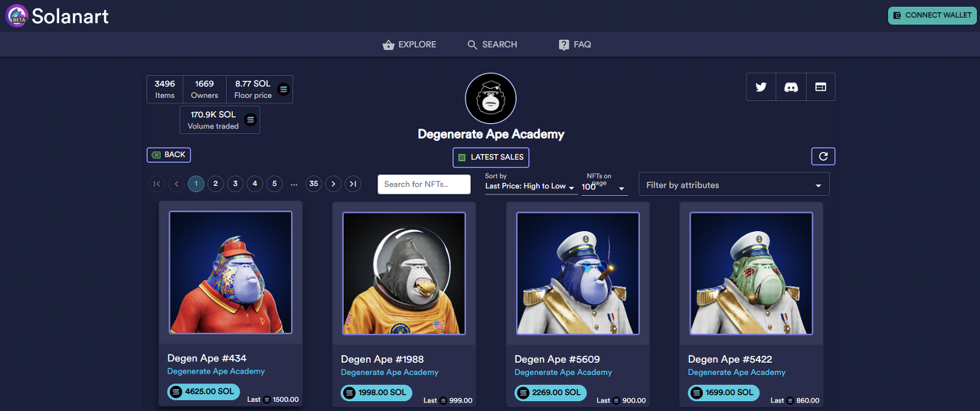
Task: Select page 4 in pagination
Action: (x=255, y=184)
